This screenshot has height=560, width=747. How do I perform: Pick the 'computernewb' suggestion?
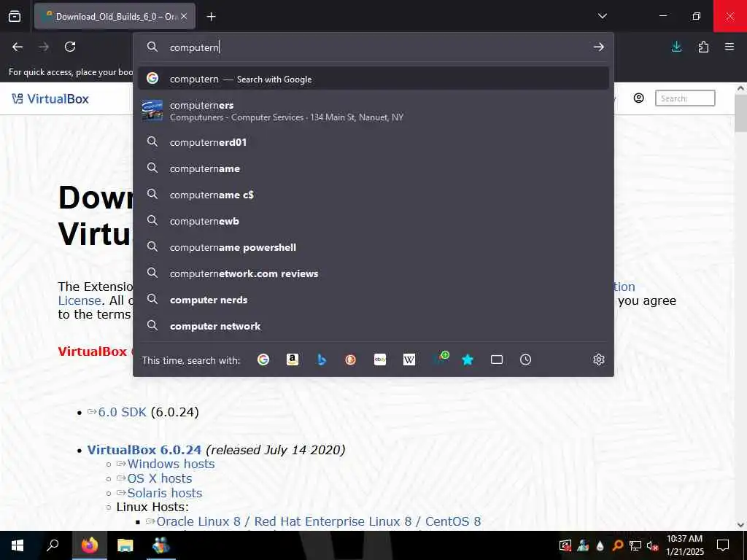point(373,221)
